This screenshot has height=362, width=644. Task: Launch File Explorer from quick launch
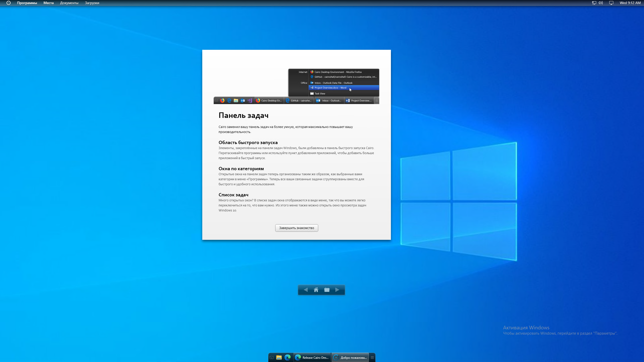279,357
